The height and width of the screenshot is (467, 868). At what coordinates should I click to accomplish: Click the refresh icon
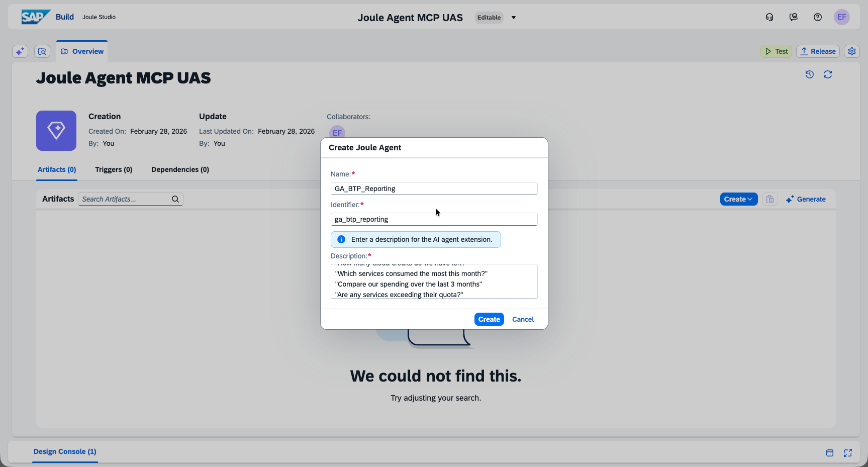(x=828, y=74)
